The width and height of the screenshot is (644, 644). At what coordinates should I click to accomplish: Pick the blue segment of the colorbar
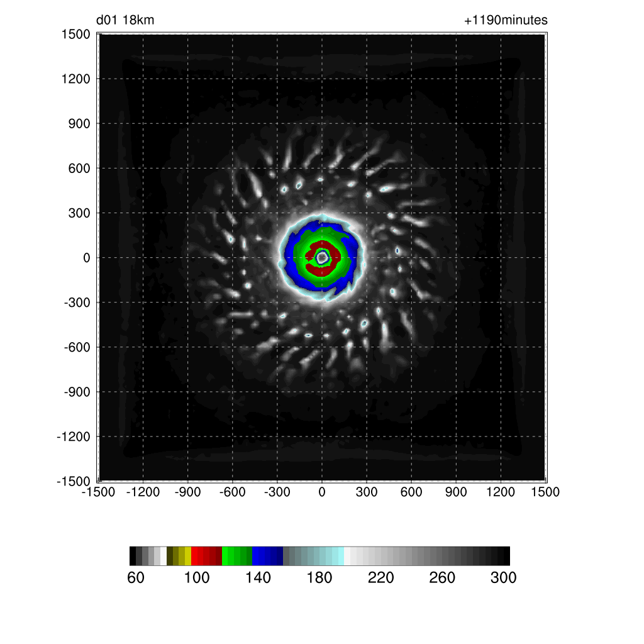268,556
